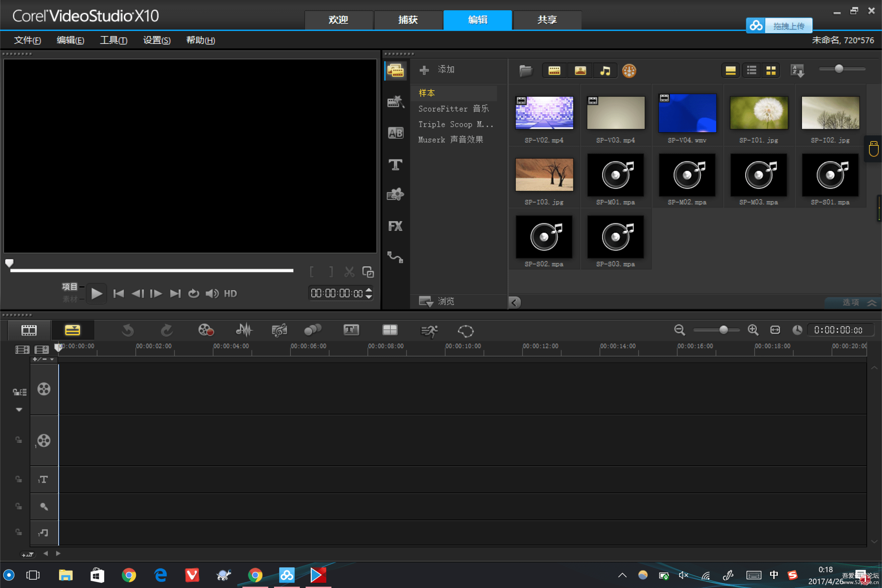The height and width of the screenshot is (588, 882).
Task: Click the 拖拽上传 upload button
Action: point(779,26)
